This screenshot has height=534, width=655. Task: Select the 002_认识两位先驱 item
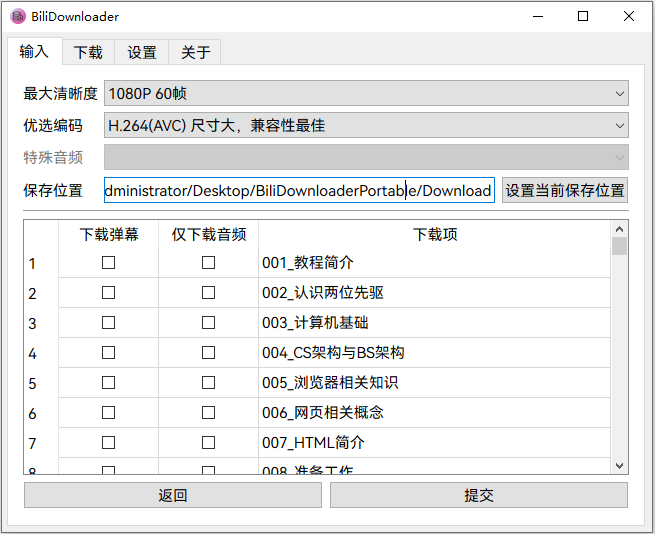(x=434, y=292)
